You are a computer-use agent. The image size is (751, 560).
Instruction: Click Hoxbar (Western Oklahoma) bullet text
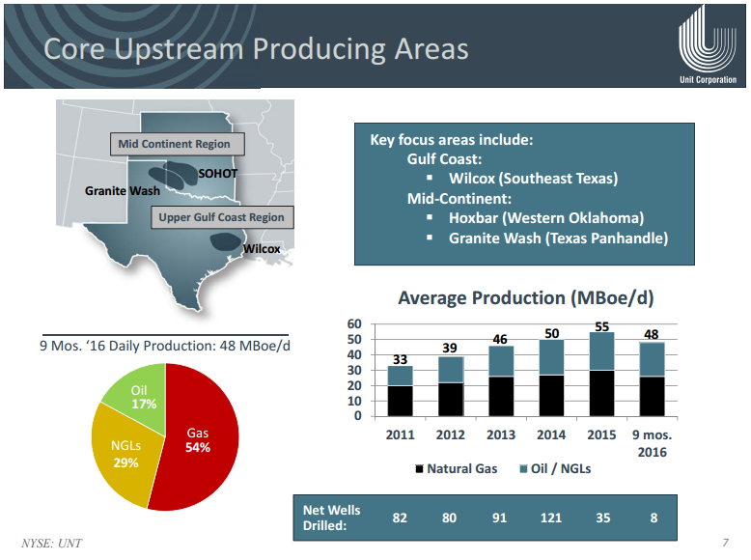coord(545,217)
